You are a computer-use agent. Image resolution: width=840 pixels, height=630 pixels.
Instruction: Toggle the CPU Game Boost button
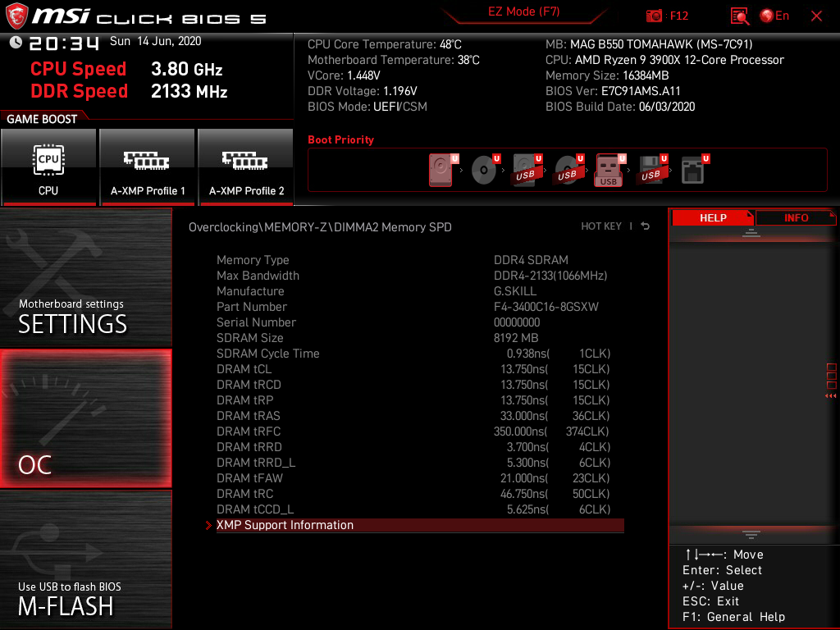[x=48, y=167]
